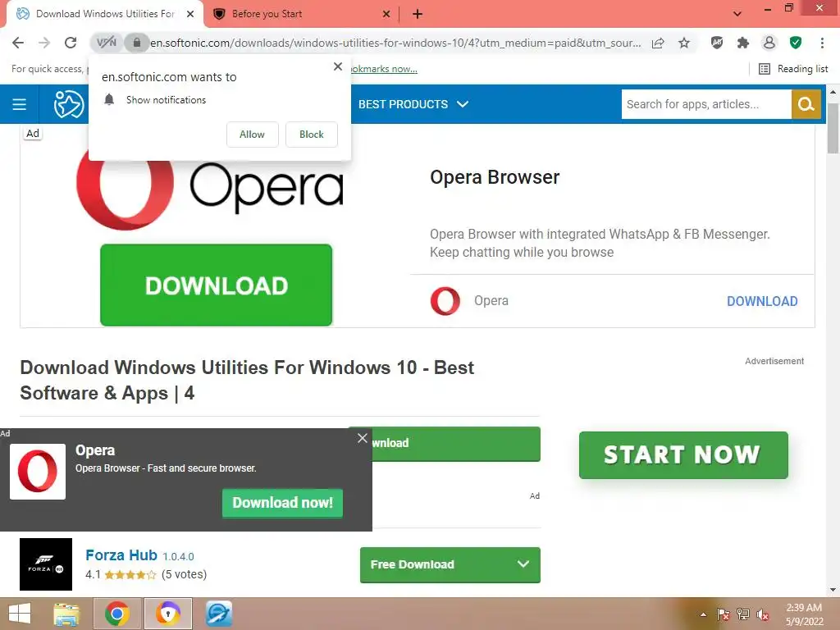Open the Reading list
Viewport: 840px width, 630px height.
793,69
